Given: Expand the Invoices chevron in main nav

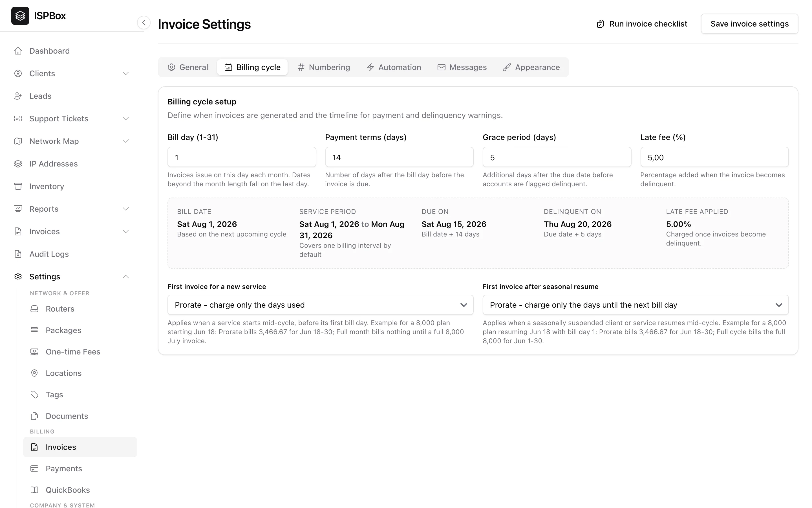Looking at the screenshot, I should click(126, 231).
